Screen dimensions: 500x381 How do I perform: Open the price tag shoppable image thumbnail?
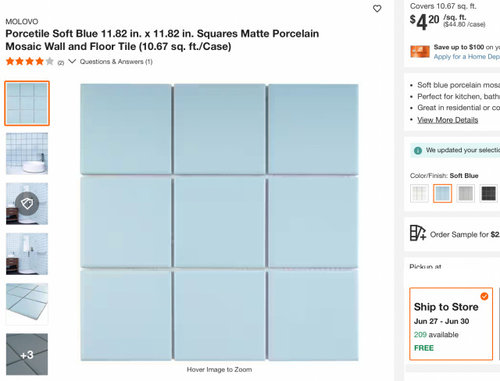coord(27,203)
